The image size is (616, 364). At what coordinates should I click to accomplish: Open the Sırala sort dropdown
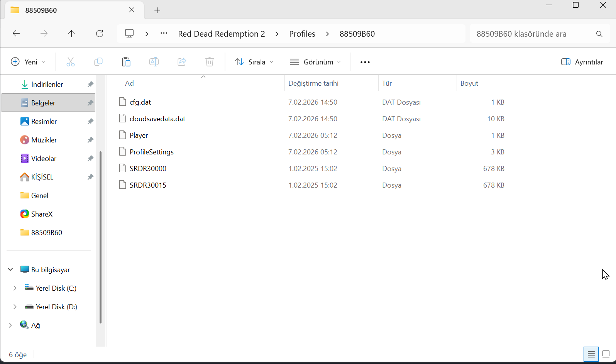pos(254,62)
